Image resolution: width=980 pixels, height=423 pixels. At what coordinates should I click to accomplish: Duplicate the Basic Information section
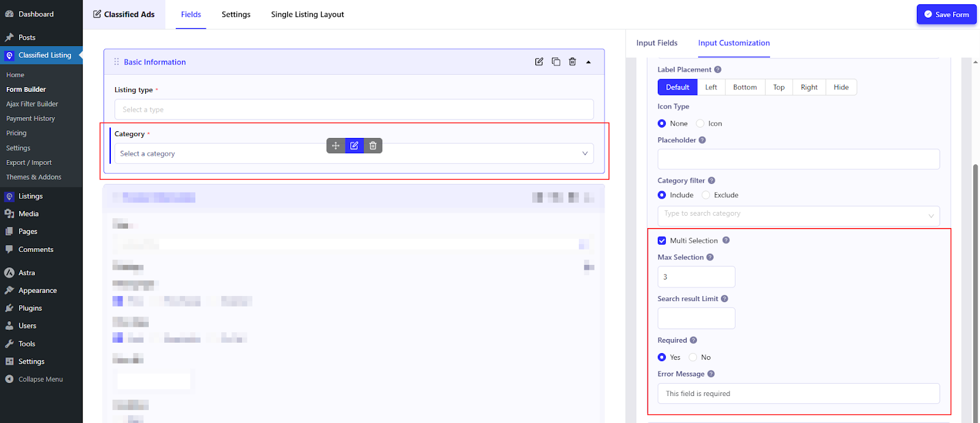556,62
